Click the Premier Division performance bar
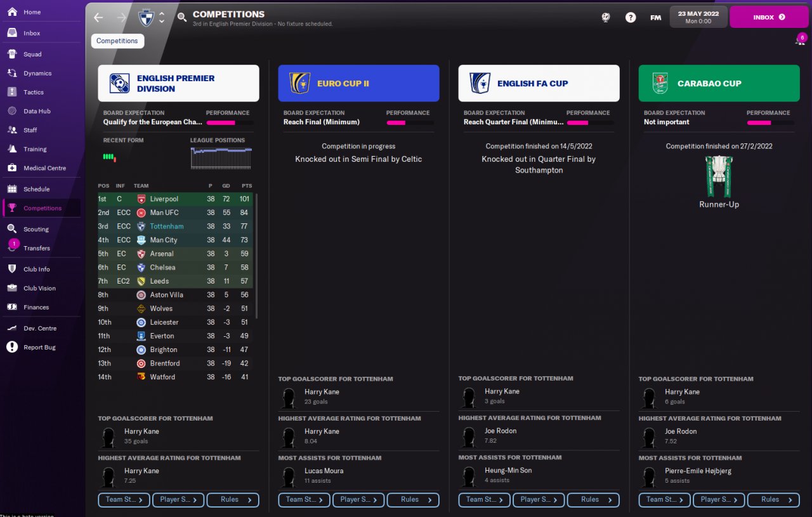 [x=230, y=122]
